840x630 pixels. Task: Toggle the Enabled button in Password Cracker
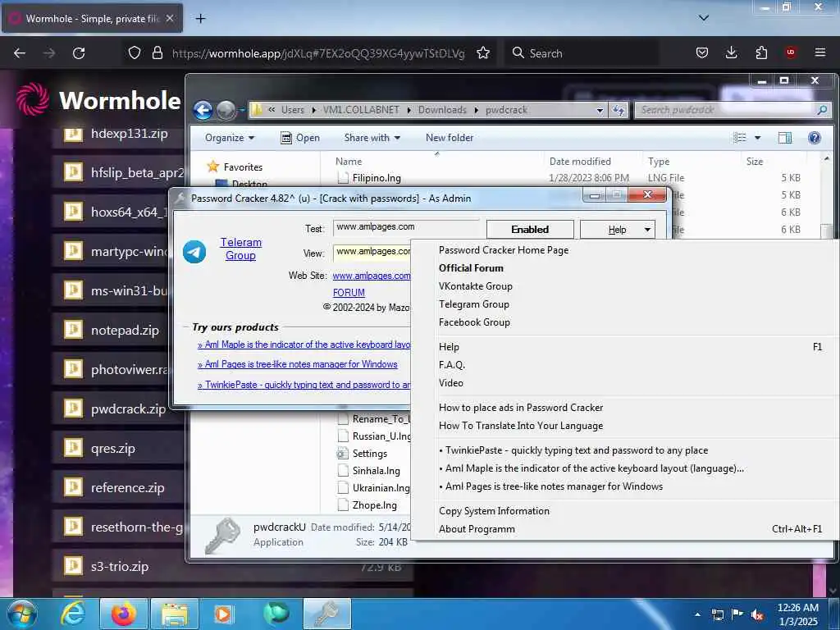pos(530,230)
